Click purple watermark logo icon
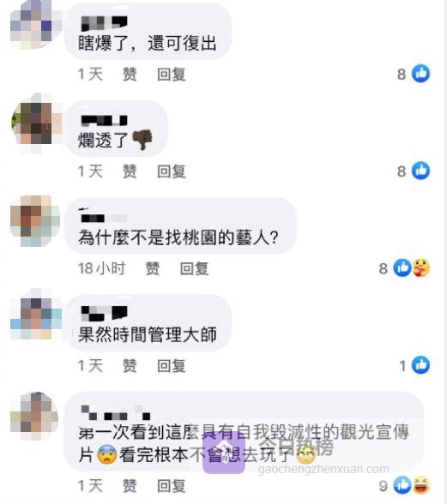447x504 pixels. (224, 453)
